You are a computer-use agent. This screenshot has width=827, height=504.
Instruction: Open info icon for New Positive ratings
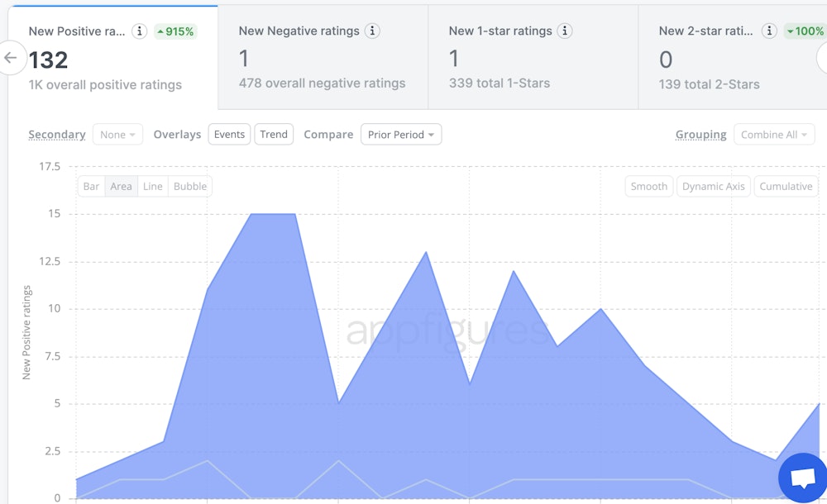[x=139, y=31]
